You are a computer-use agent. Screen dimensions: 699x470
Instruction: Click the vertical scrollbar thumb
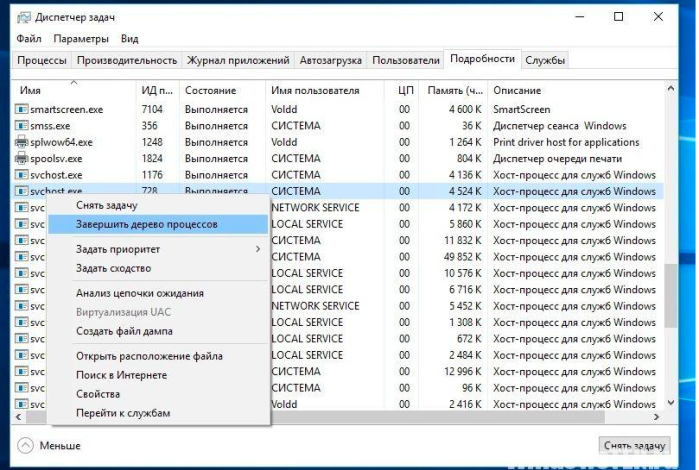[x=670, y=296]
